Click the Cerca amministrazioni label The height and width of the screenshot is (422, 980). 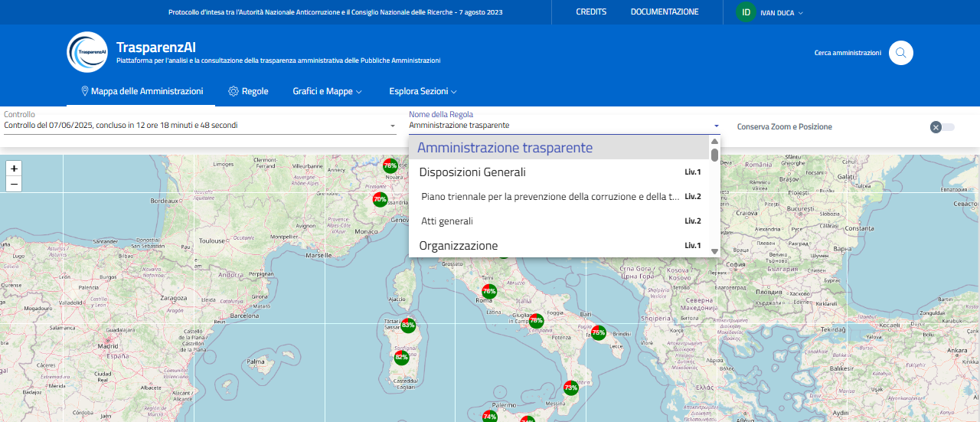[x=848, y=53]
